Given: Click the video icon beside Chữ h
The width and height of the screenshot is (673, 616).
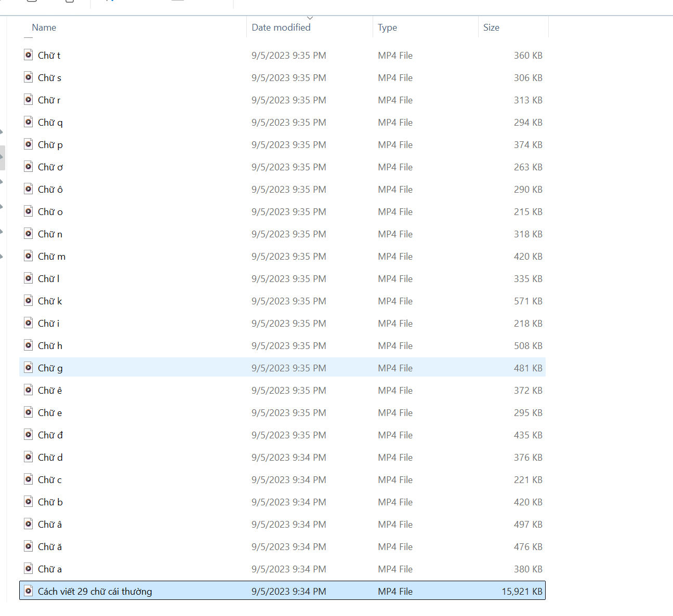Looking at the screenshot, I should click(29, 345).
